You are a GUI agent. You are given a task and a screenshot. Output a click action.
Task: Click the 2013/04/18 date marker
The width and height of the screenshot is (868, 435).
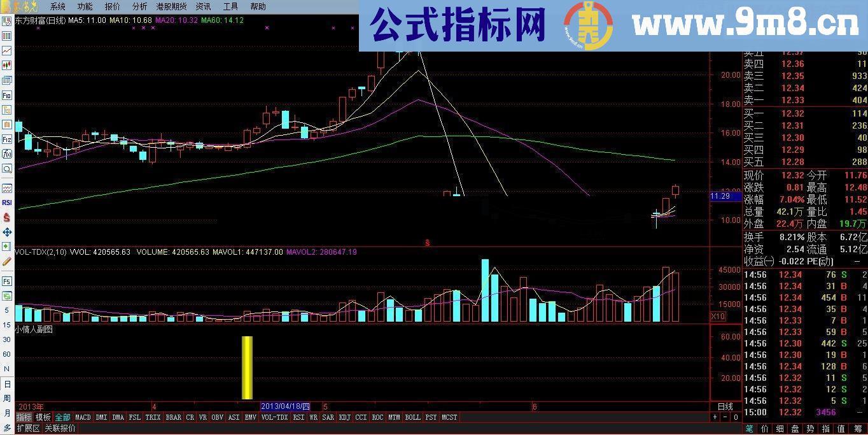point(285,406)
